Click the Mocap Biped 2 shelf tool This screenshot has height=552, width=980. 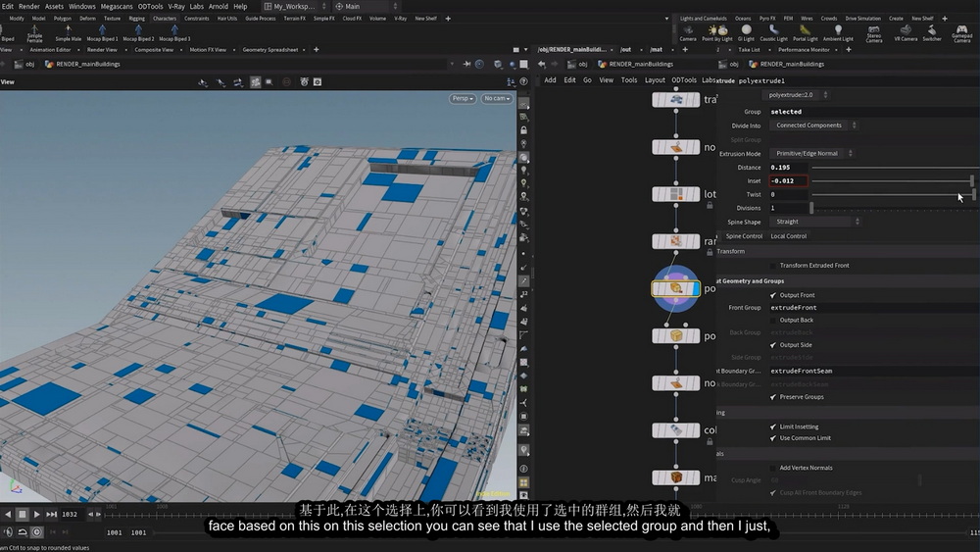click(x=138, y=33)
